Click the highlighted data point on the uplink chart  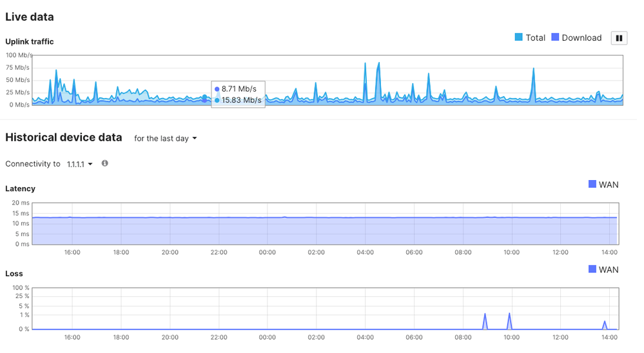click(204, 98)
